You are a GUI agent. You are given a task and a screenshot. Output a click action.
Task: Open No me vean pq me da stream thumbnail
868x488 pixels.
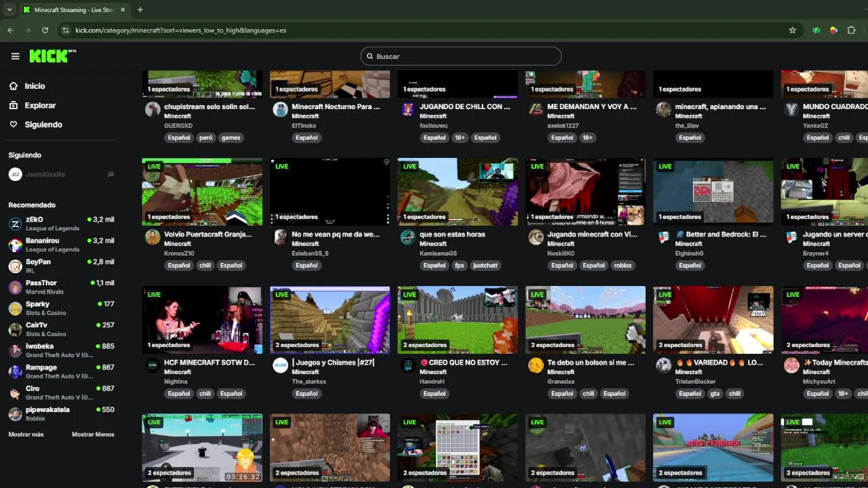pyautogui.click(x=330, y=192)
